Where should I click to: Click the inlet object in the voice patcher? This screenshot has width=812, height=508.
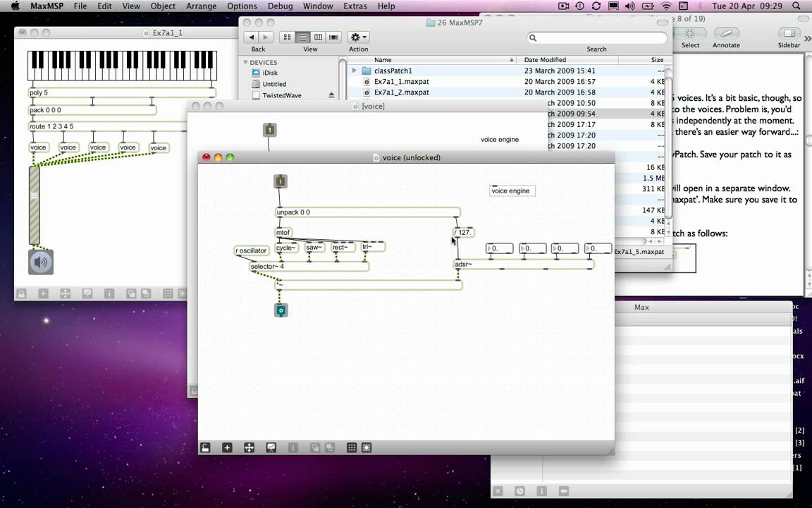(x=280, y=181)
